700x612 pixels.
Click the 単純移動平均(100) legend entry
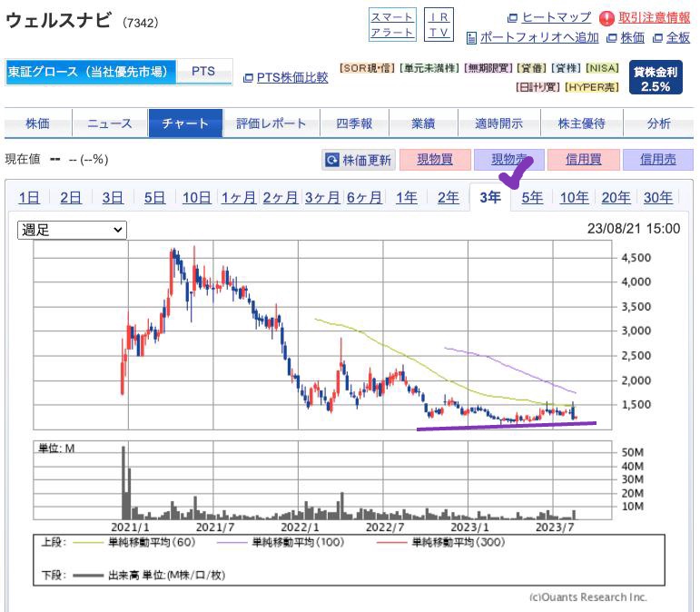point(281,542)
